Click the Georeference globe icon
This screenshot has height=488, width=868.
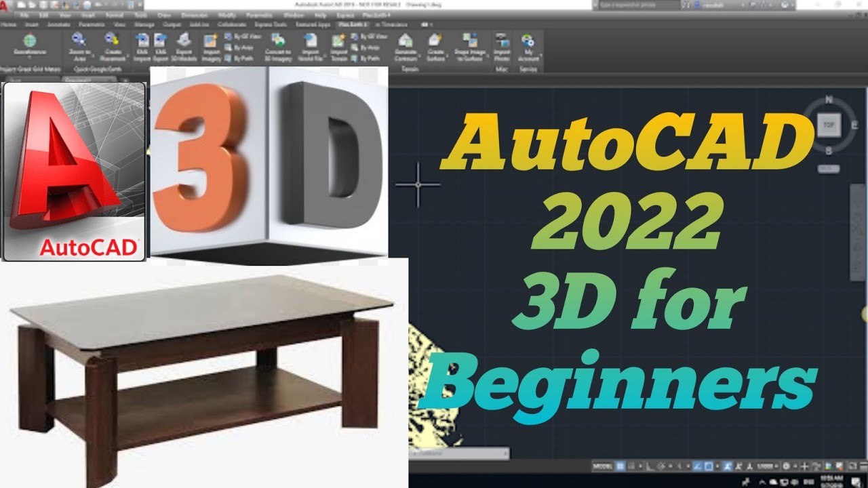point(29,39)
